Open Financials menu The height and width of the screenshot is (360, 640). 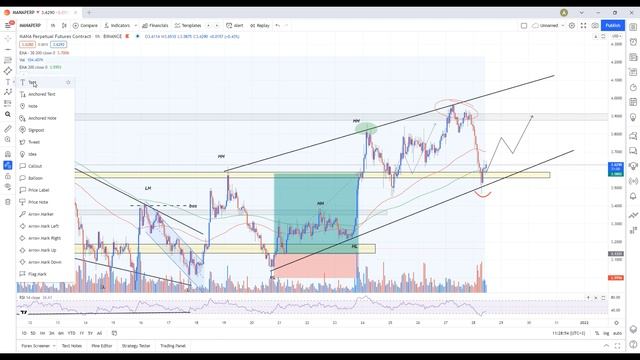(x=155, y=25)
